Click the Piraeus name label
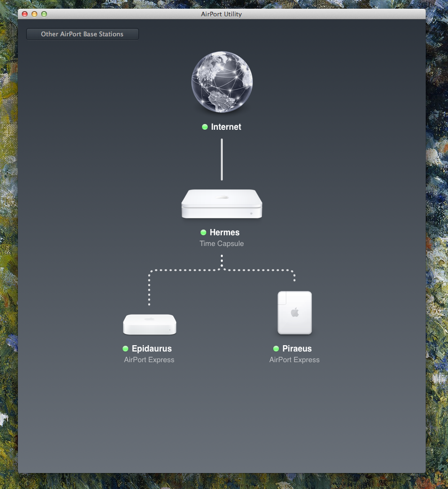 tap(297, 348)
